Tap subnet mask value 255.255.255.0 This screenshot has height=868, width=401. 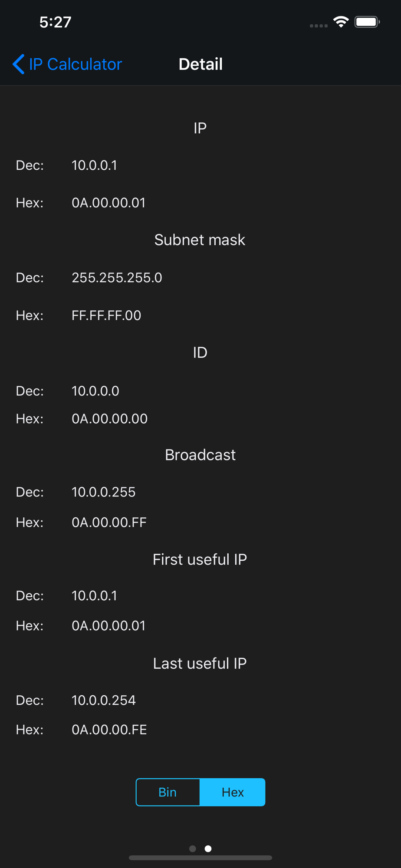[117, 278]
